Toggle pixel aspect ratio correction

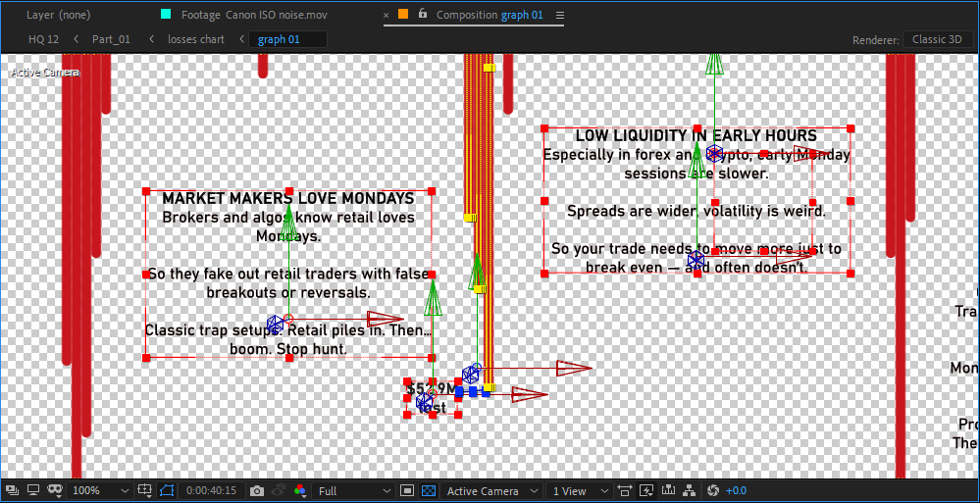pos(624,491)
